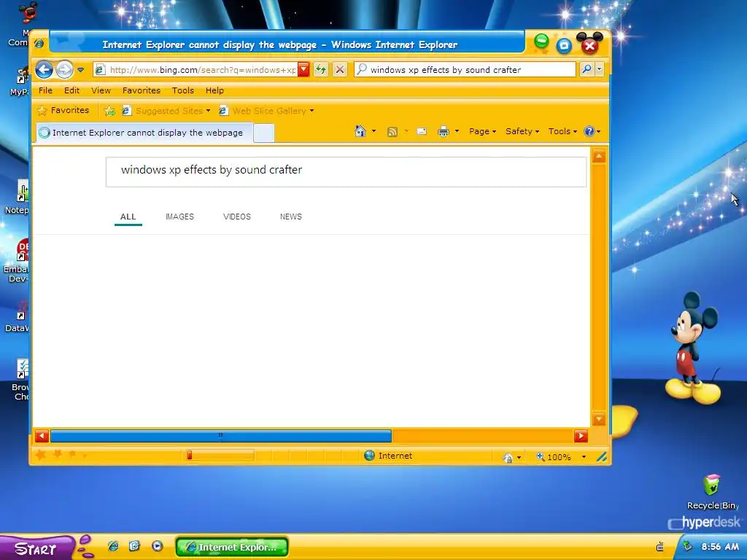Click horizontal scrollbar left arrow
The height and width of the screenshot is (560, 747).
coord(42,436)
